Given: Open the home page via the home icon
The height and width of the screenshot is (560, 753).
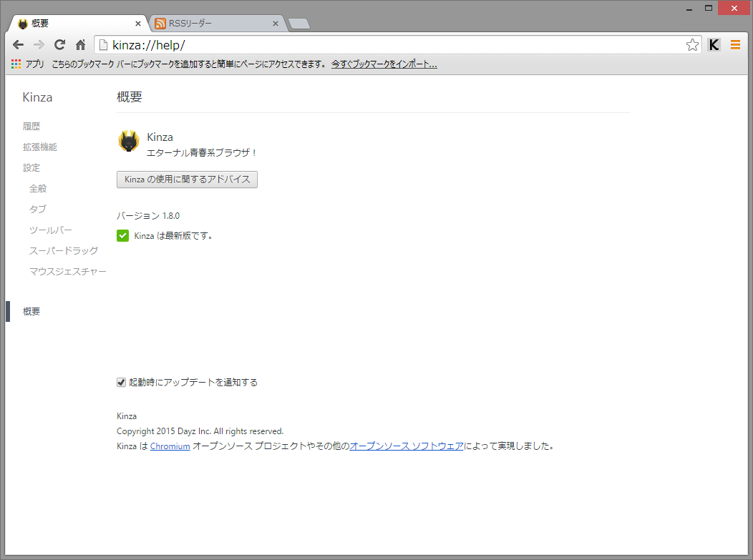Looking at the screenshot, I should 80,44.
